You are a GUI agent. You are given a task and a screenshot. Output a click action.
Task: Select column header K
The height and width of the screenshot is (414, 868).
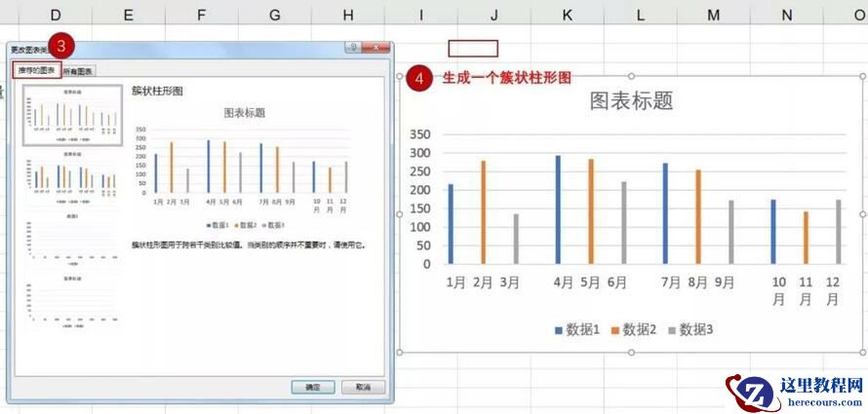[567, 15]
